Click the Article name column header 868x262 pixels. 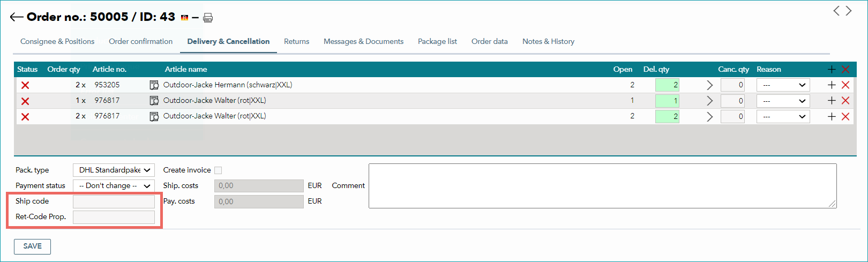186,69
